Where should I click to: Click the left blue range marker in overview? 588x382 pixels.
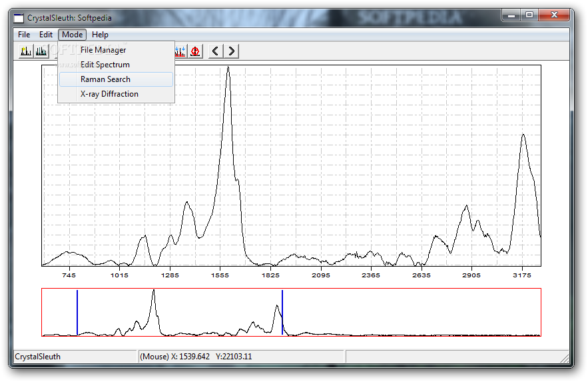coord(77,312)
